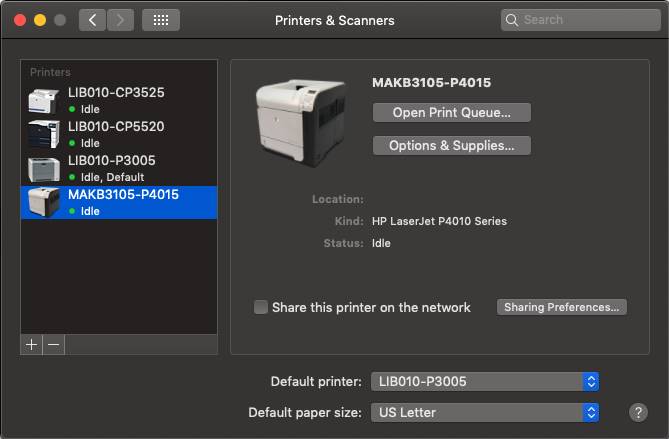Open Options & Supplies
The image size is (669, 439).
tap(451, 146)
